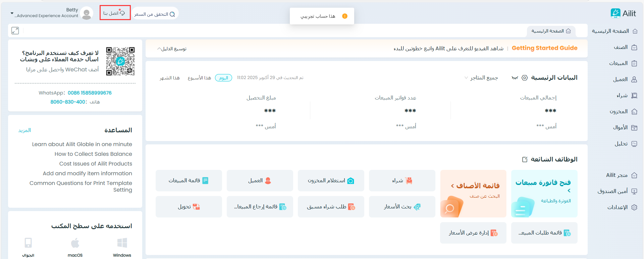Click the اتصل بنا contact button
Viewport: 644px width, 259px height.
coord(115,13)
